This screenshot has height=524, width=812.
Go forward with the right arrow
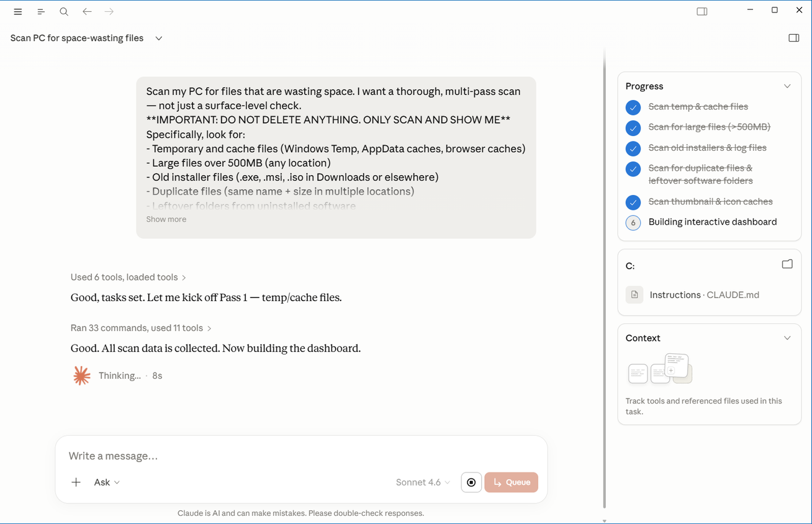click(x=109, y=12)
